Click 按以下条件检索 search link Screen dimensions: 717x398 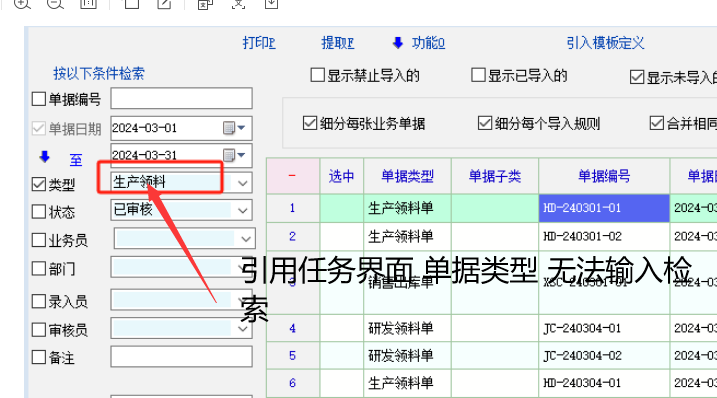click(99, 73)
